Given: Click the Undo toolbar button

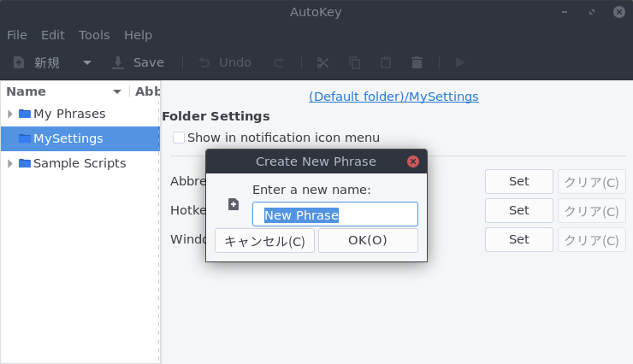Looking at the screenshot, I should click(x=225, y=62).
